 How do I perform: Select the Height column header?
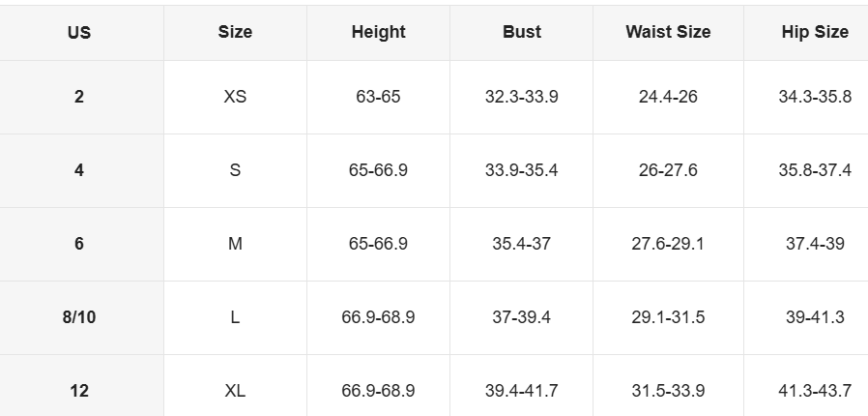pyautogui.click(x=378, y=32)
